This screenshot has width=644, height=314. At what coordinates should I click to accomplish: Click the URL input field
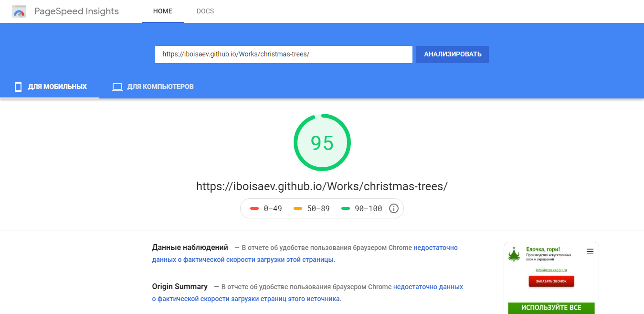284,54
